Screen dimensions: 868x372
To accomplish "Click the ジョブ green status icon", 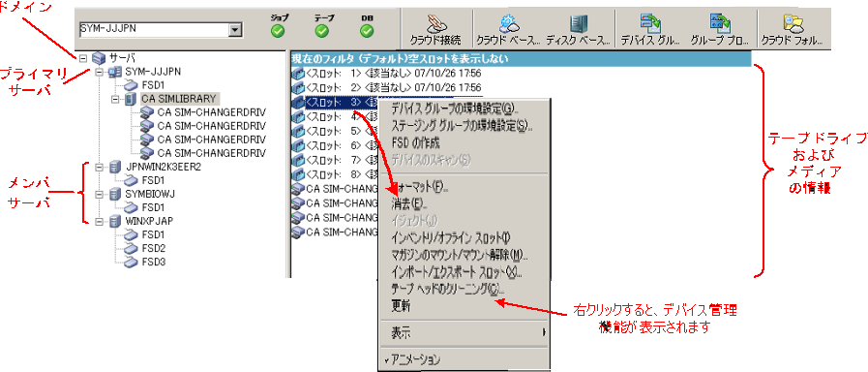I will [279, 32].
